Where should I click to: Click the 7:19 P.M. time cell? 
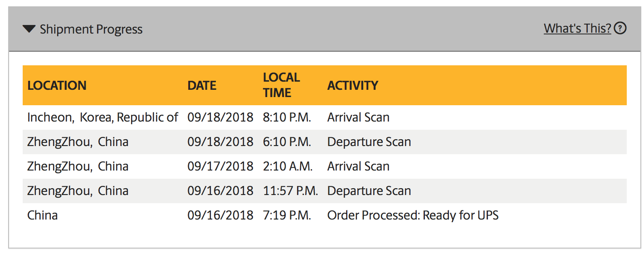coord(287,215)
